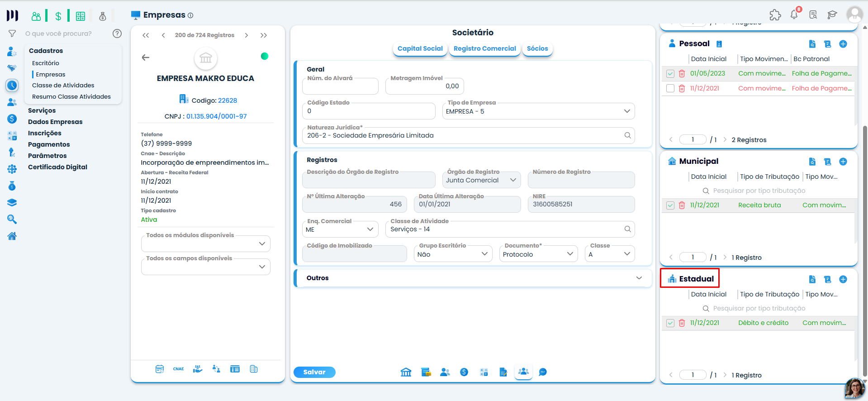Go back with the left arrow icon

tap(146, 57)
